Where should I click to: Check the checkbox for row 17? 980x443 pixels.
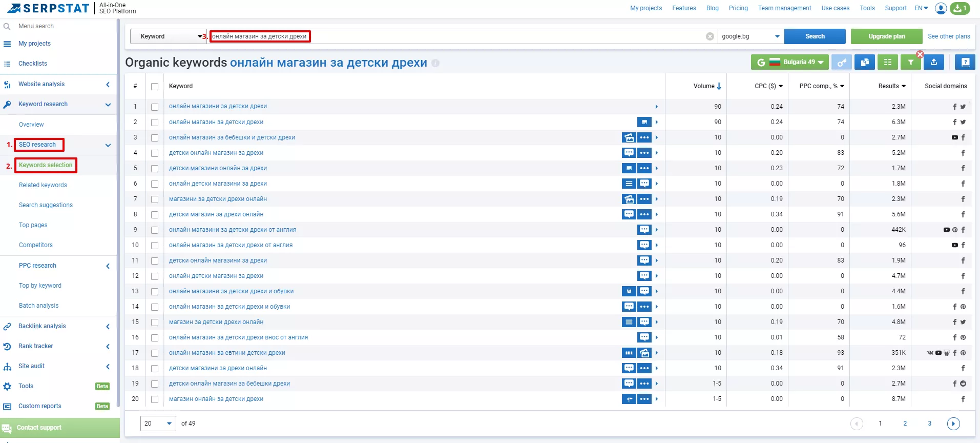(x=155, y=353)
